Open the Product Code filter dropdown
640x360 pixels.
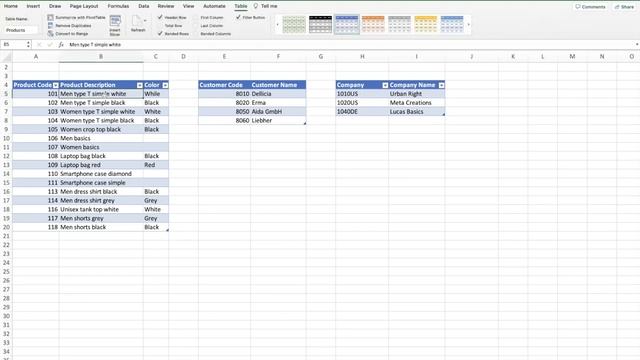[x=56, y=85]
